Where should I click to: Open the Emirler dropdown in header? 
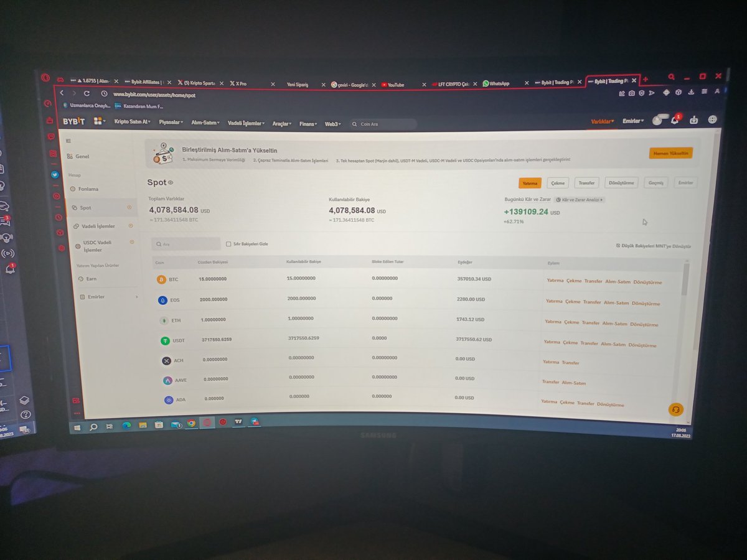(x=633, y=120)
